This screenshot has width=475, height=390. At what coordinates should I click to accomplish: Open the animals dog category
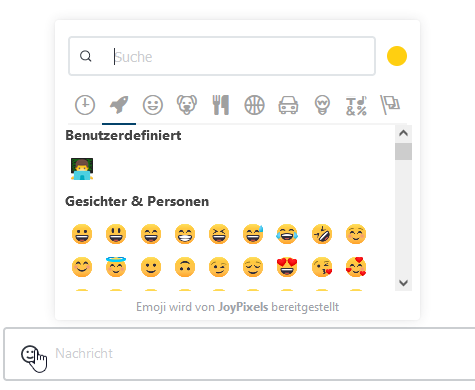(187, 105)
